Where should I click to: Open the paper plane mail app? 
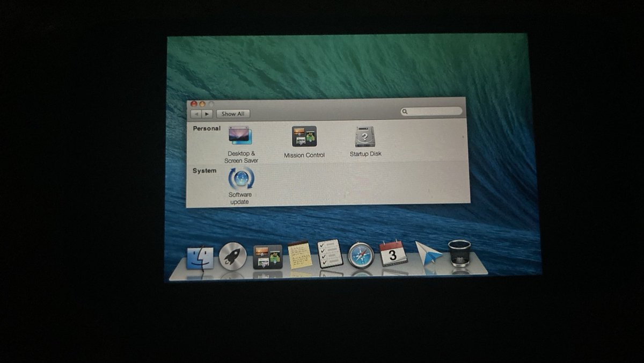click(x=428, y=253)
